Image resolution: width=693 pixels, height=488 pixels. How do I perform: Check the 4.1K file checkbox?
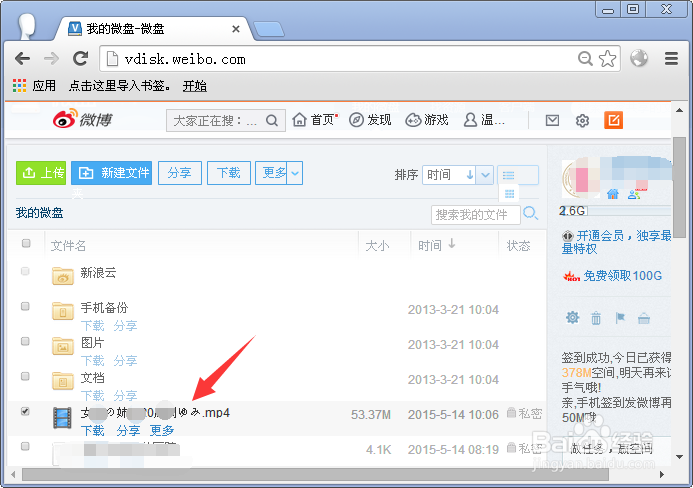click(25, 446)
